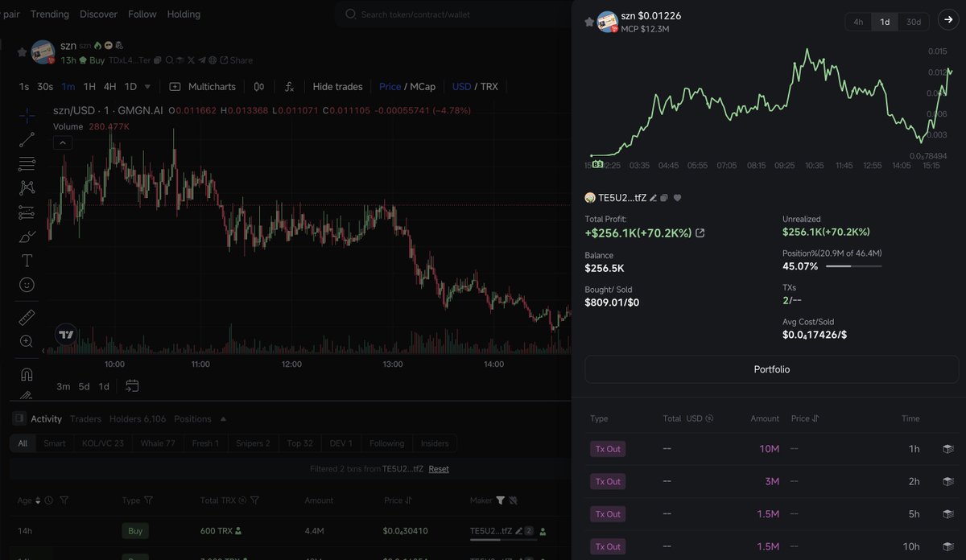Viewport: 966px width, 560px height.
Task: Click Reset to clear transaction filter
Action: (438, 468)
